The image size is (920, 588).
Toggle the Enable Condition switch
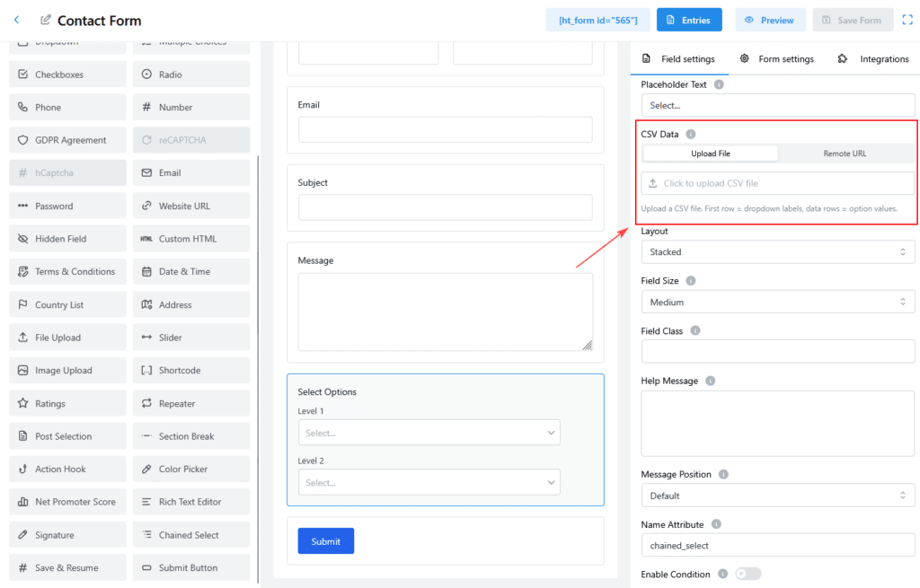[x=747, y=575]
